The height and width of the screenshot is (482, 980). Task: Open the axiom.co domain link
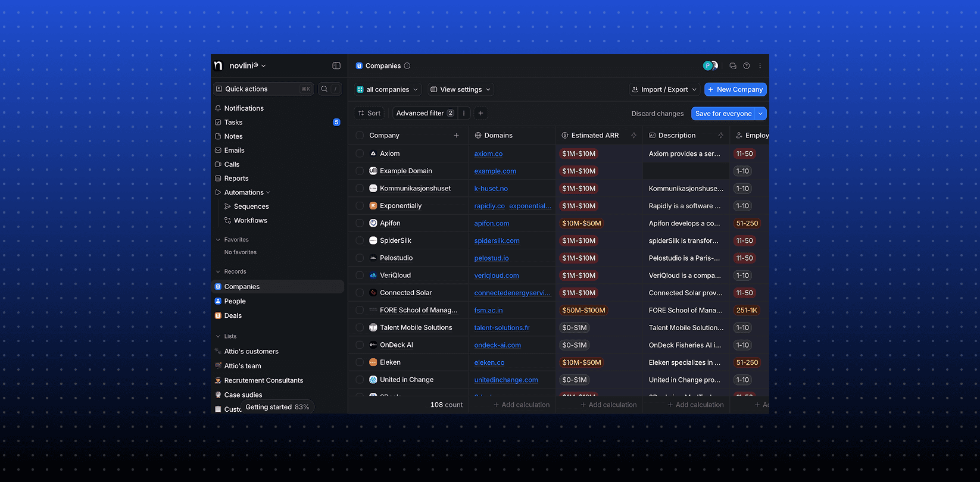coord(488,154)
